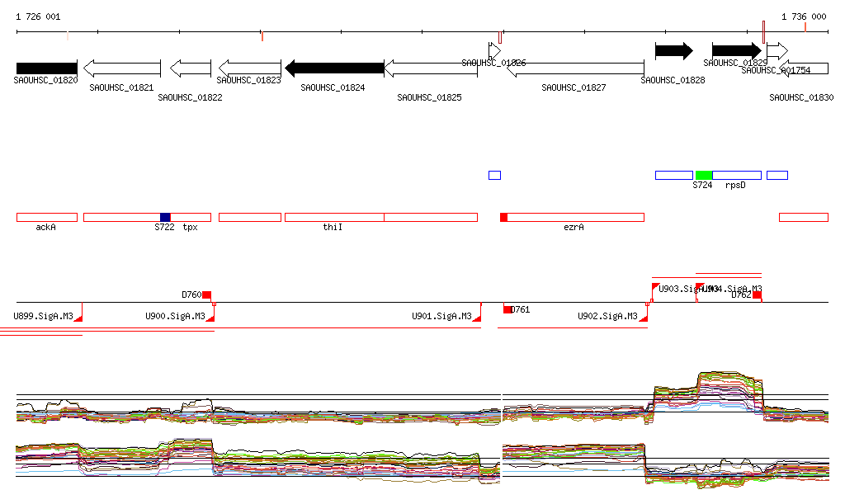Click the rpsD gene name label
The height and width of the screenshot is (504, 845).
pyautogui.click(x=735, y=186)
